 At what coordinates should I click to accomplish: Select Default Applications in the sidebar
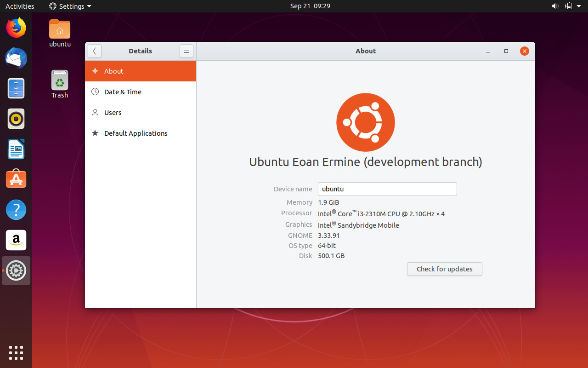click(136, 133)
